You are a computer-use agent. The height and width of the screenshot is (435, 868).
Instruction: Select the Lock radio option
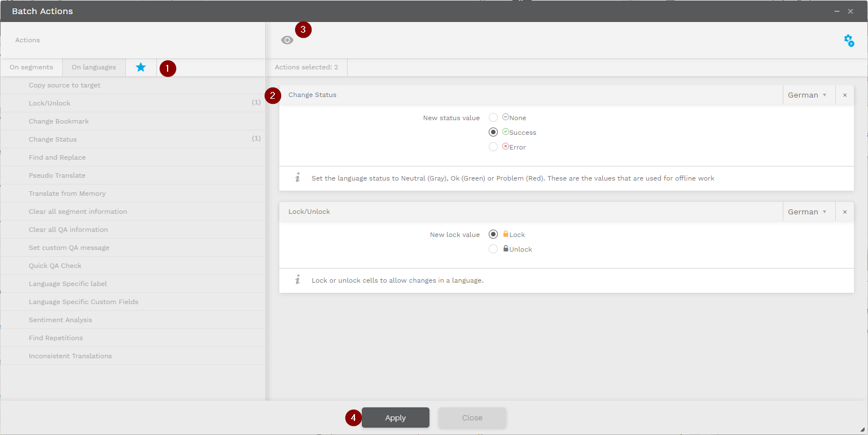pyautogui.click(x=493, y=235)
